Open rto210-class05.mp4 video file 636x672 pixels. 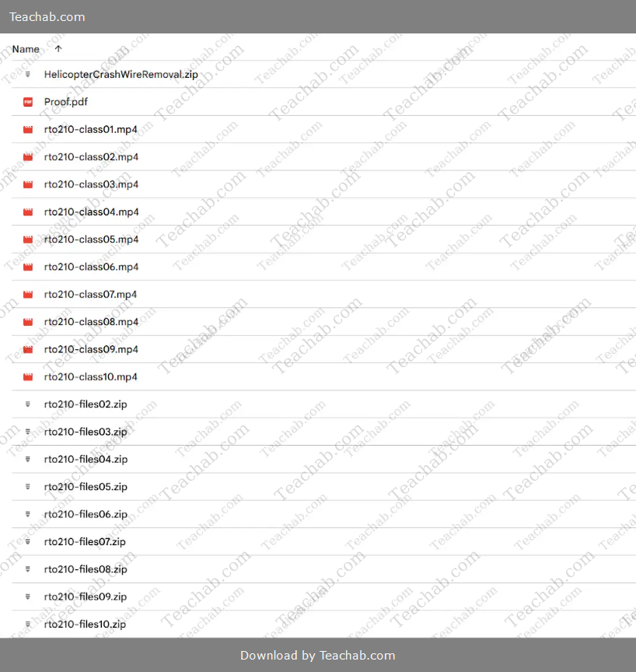(x=91, y=240)
